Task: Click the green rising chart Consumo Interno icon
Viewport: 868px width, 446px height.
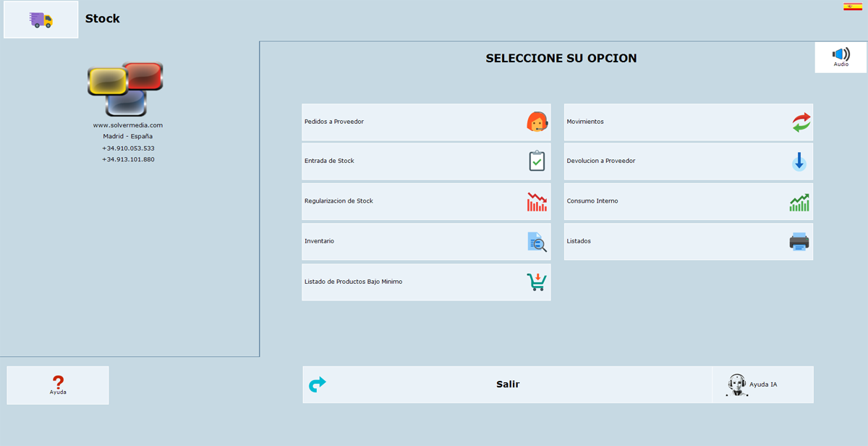Action: [799, 202]
